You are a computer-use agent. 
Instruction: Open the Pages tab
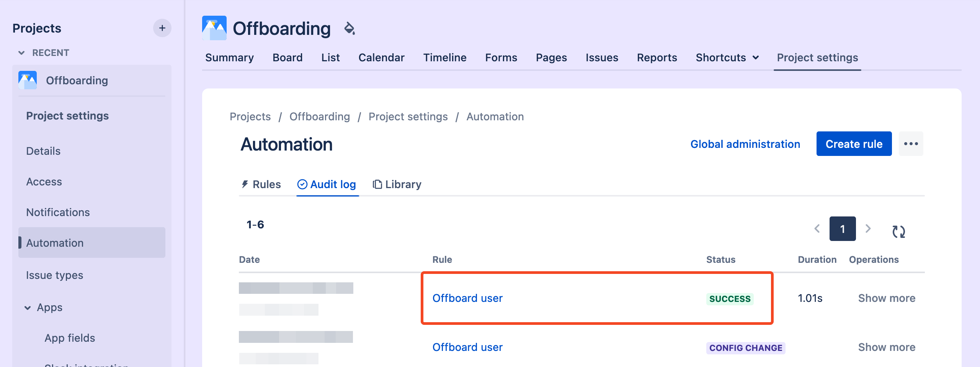point(551,57)
